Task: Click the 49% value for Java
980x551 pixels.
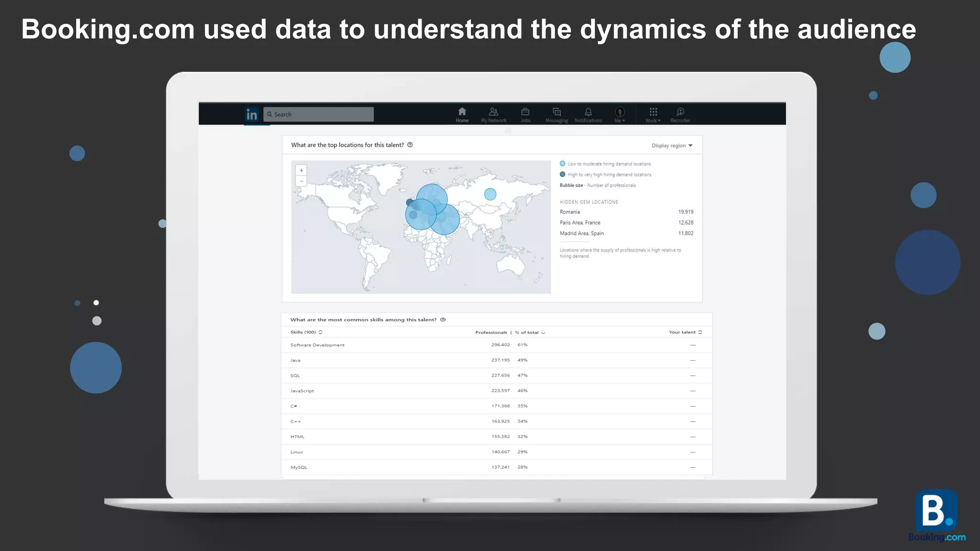Action: pyautogui.click(x=523, y=360)
